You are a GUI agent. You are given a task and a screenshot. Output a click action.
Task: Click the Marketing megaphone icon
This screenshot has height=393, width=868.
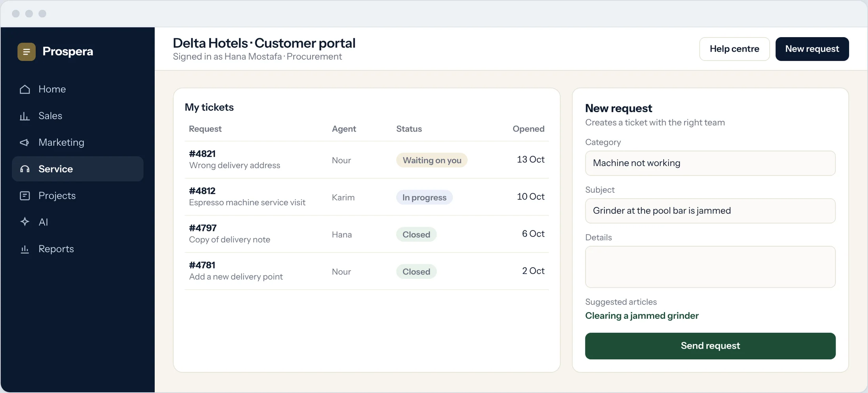coord(25,143)
